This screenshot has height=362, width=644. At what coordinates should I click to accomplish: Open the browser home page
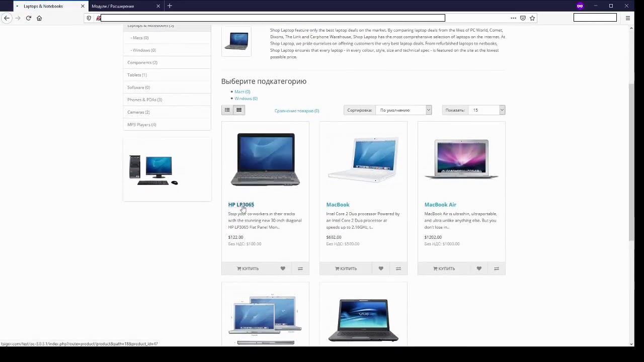coord(39,18)
